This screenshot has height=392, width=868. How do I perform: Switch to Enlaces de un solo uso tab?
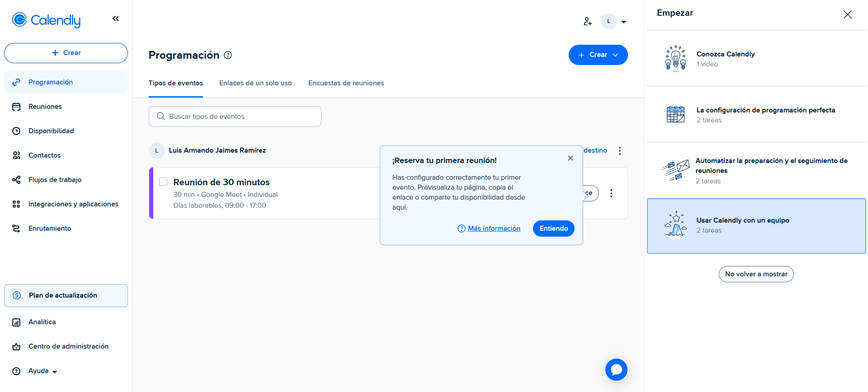255,83
